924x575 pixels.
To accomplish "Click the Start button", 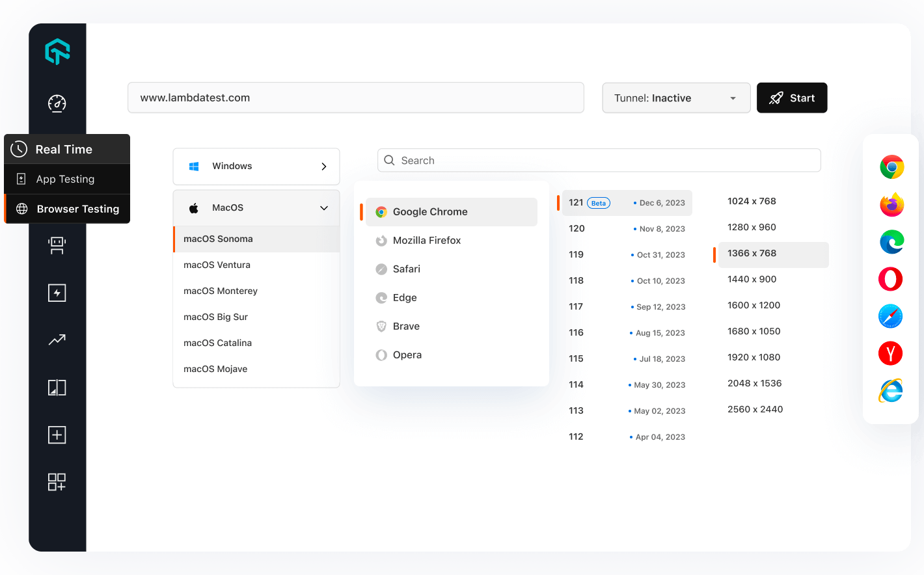I will click(x=792, y=98).
